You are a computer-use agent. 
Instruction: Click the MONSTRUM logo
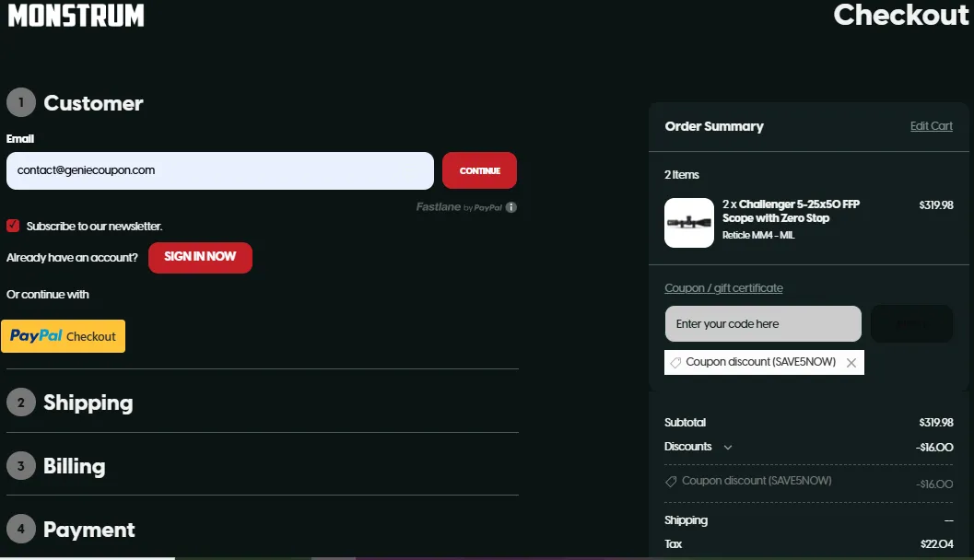[x=76, y=16]
